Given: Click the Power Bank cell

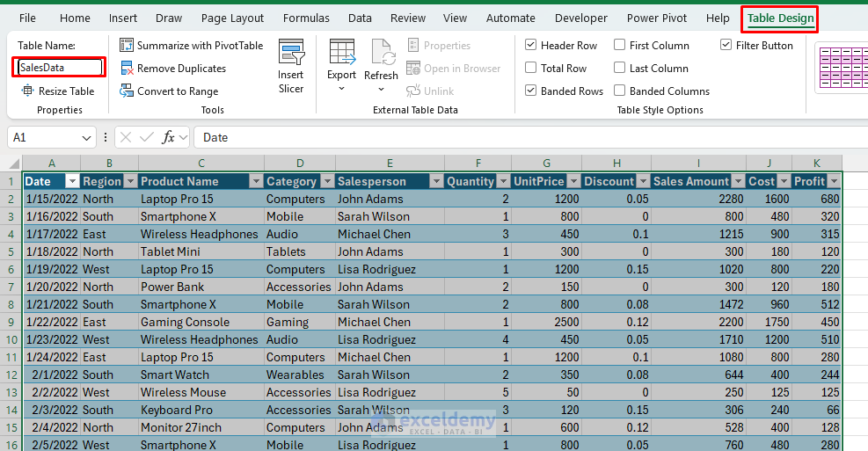Looking at the screenshot, I should tap(201, 287).
